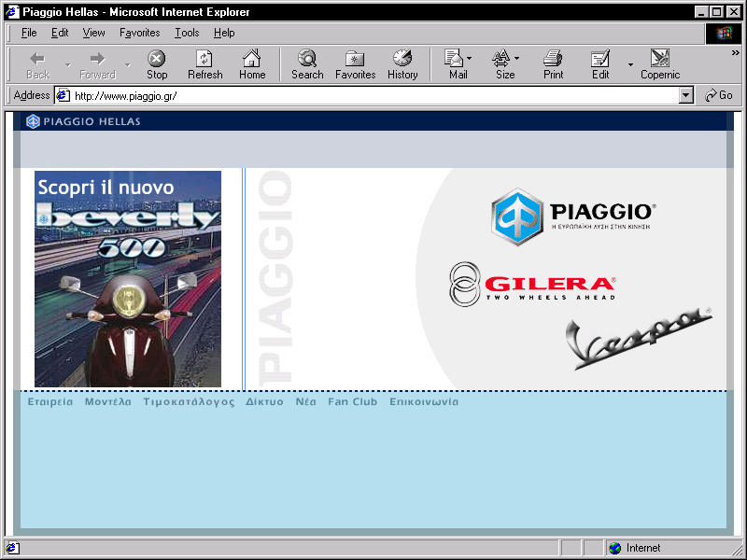The width and height of the screenshot is (747, 560).
Task: Open the Favorites menu
Action: coord(139,33)
